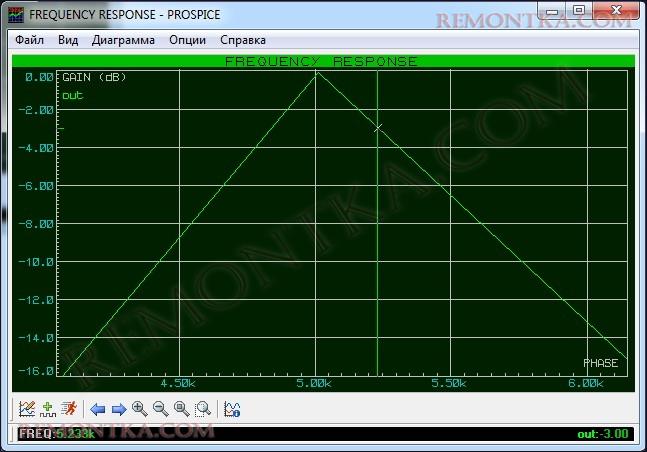Click the cursor marker at -3 dB
The height and width of the screenshot is (452, 647).
coord(377,127)
